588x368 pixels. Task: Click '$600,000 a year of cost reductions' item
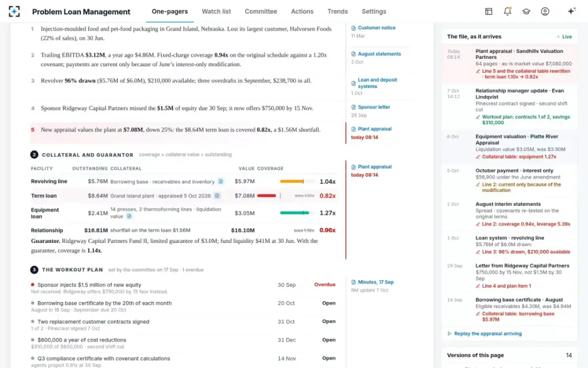click(x=82, y=340)
